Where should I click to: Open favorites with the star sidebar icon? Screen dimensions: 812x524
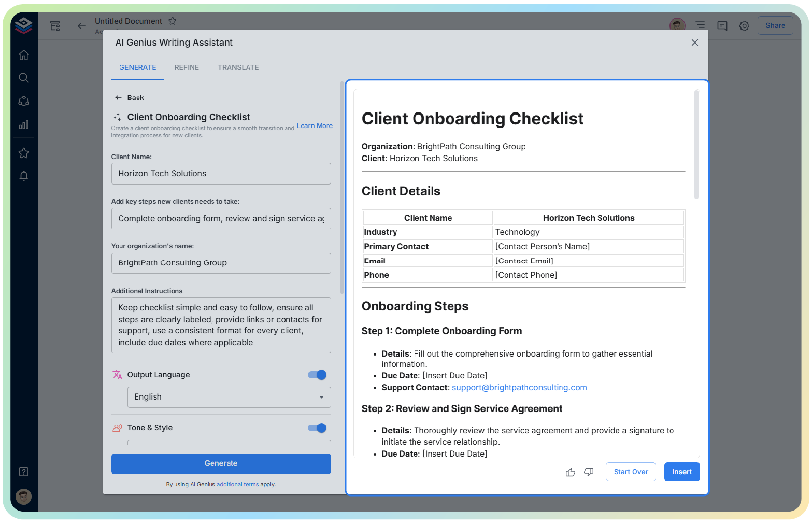tap(23, 153)
